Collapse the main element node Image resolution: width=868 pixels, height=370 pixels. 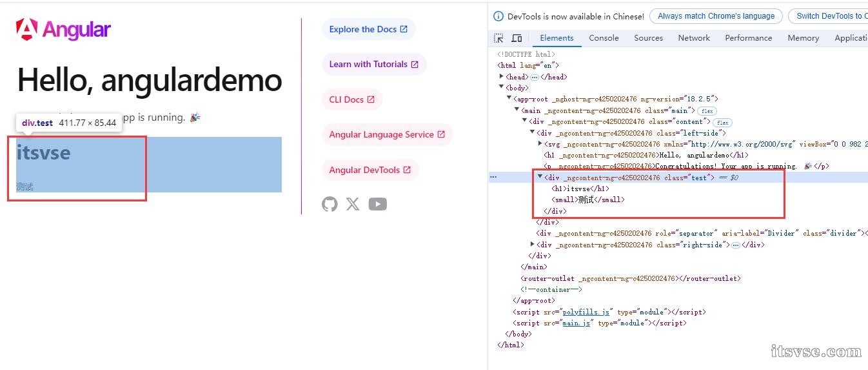pyautogui.click(x=517, y=110)
